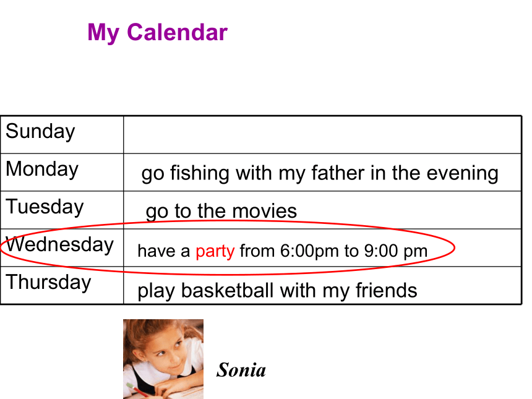This screenshot has width=532, height=399.
Task: Click the red word party
Action: 215,252
